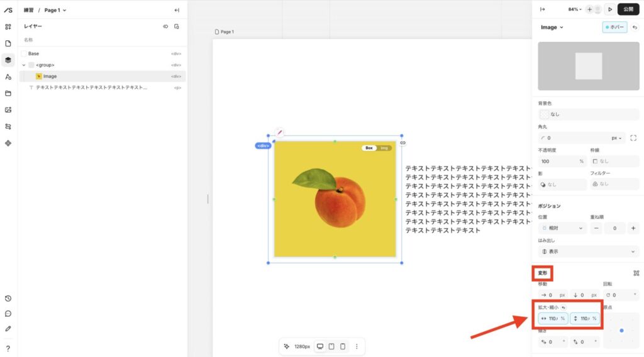This screenshot has width=644, height=357.
Task: Expand the はみ出し 表示 overflow dropdown
Action: click(x=588, y=251)
